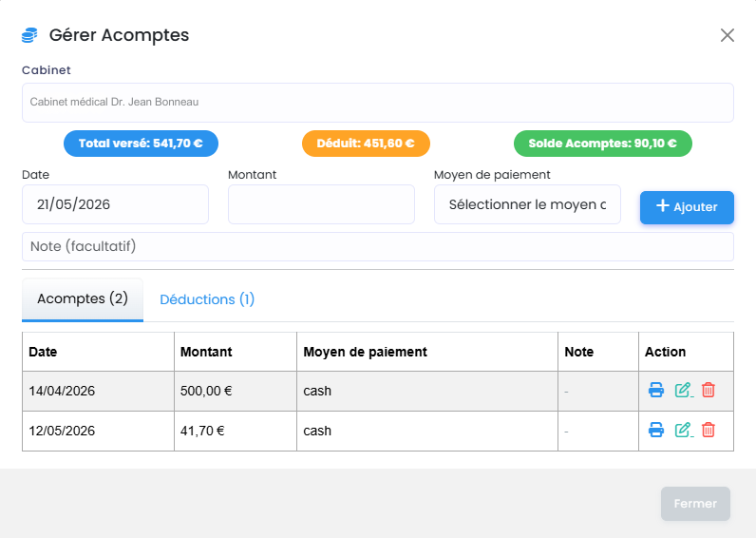The image size is (756, 538).
Task: Click the 12/05/2026 date cell
Action: [98, 431]
